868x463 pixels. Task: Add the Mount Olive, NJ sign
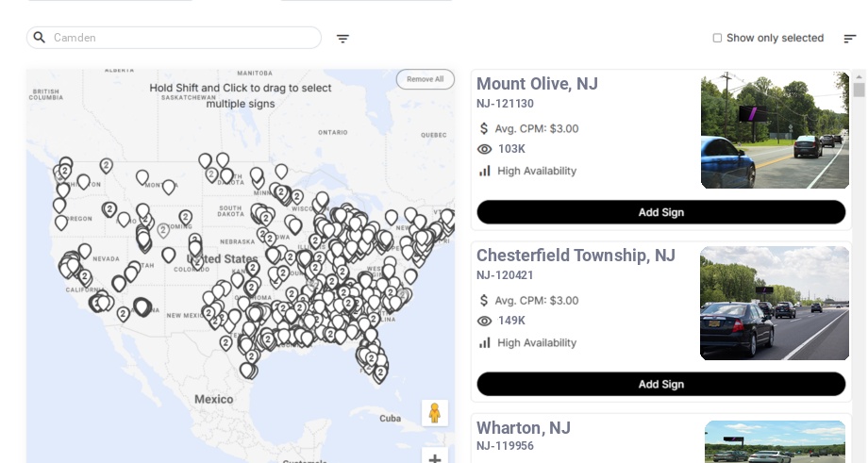tap(660, 212)
